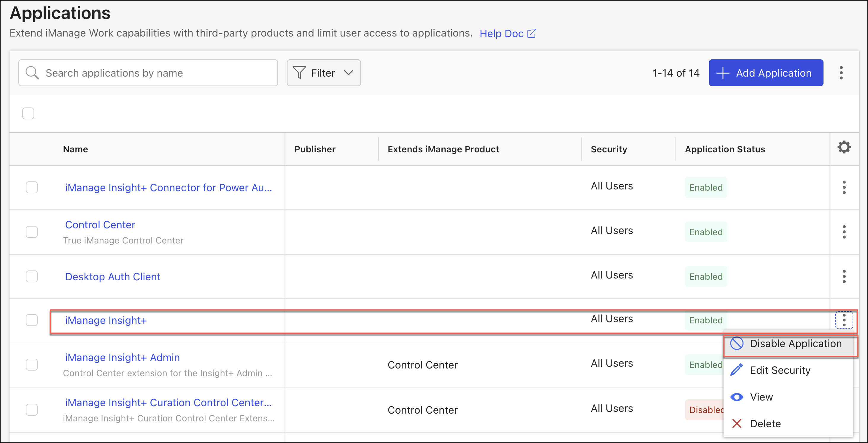Image resolution: width=868 pixels, height=443 pixels.
Task: Click the iManage Insight+ row kebab icon
Action: pos(844,320)
